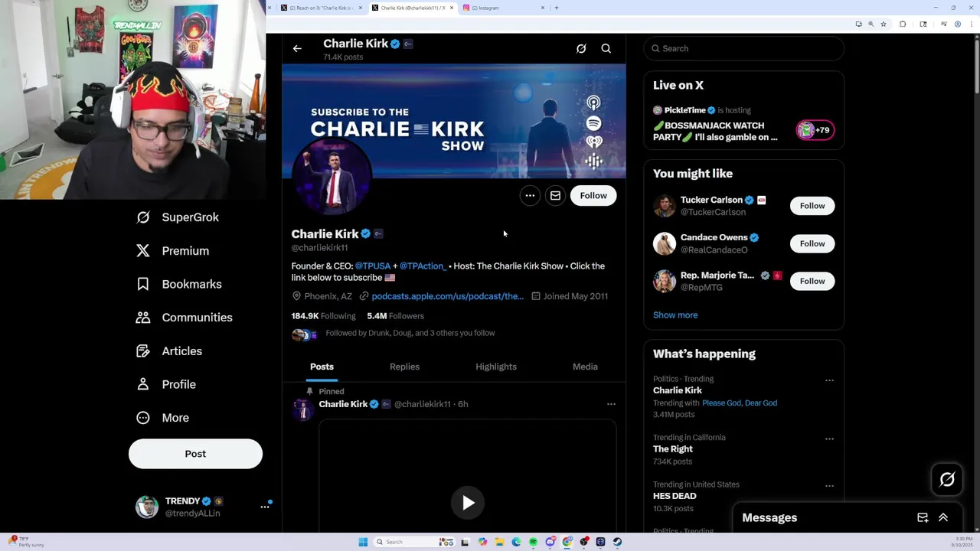Open the browser extensions puzzle icon

pyautogui.click(x=903, y=24)
